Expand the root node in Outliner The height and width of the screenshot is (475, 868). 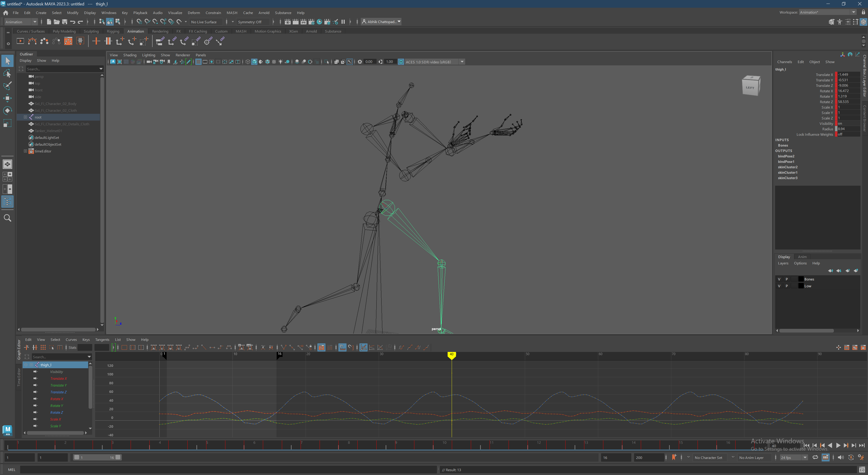(25, 117)
